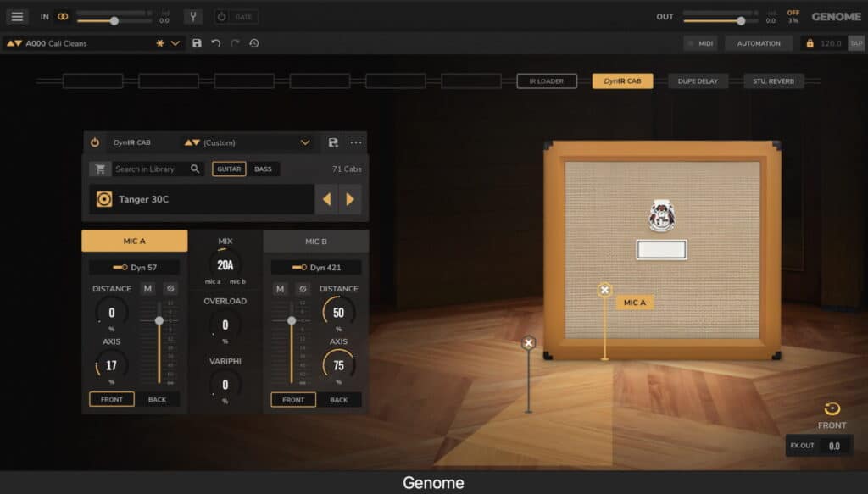
Task: Open the hamburger main menu
Action: [x=17, y=17]
